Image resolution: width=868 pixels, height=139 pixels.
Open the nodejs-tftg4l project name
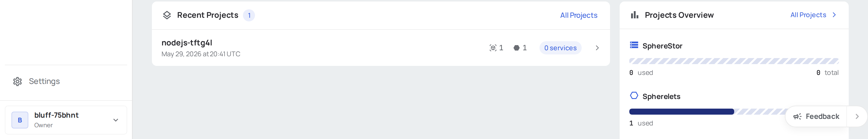pos(187,43)
